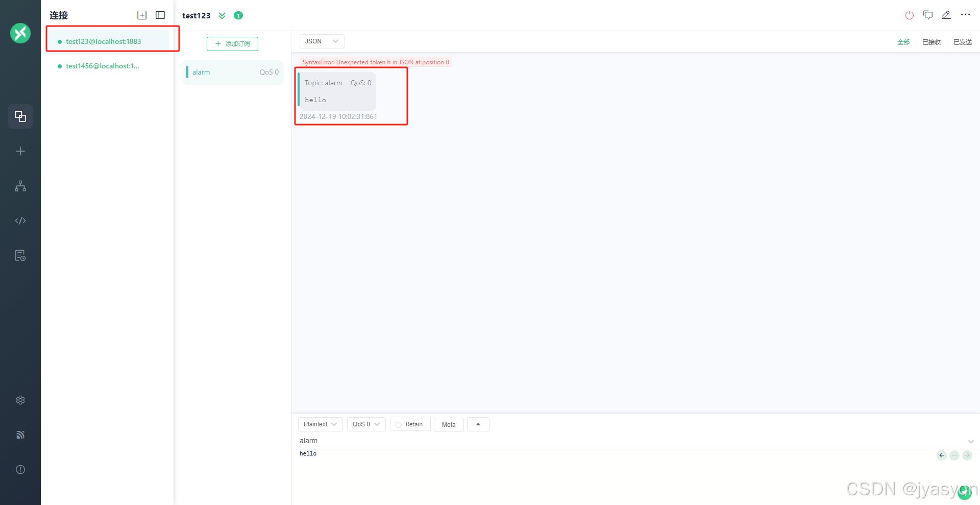Collapse the publish panel with up arrow
This screenshot has width=980, height=505.
coord(478,424)
